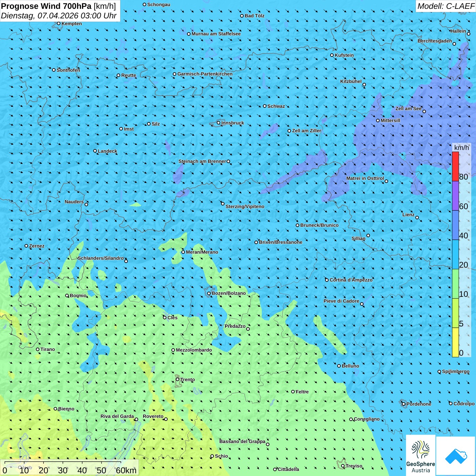Click the Sillian location dot
Image resolution: width=476 pixels, height=476 pixels.
[x=368, y=235]
